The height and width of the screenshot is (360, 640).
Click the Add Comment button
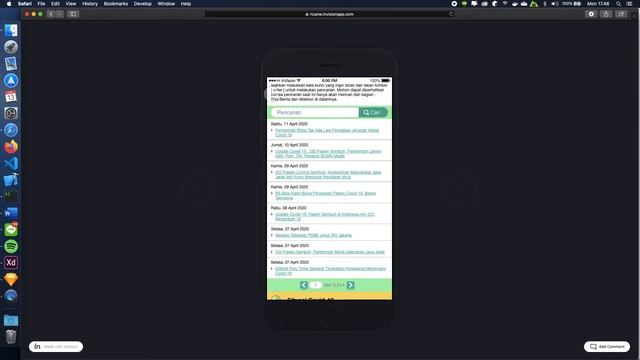[607, 347]
